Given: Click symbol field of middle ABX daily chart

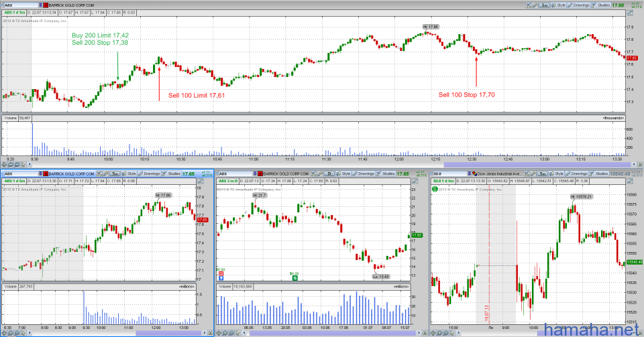Looking at the screenshot, I should pyautogui.click(x=235, y=174).
